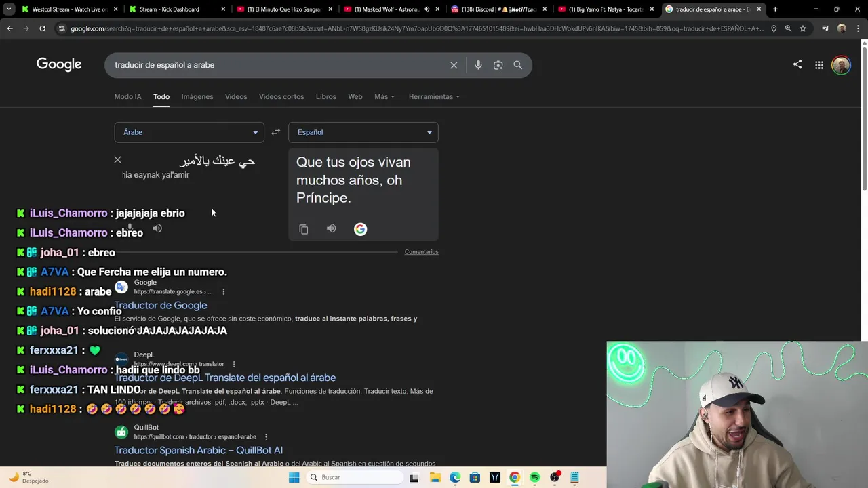Expand the Más search filter menu

click(x=384, y=96)
